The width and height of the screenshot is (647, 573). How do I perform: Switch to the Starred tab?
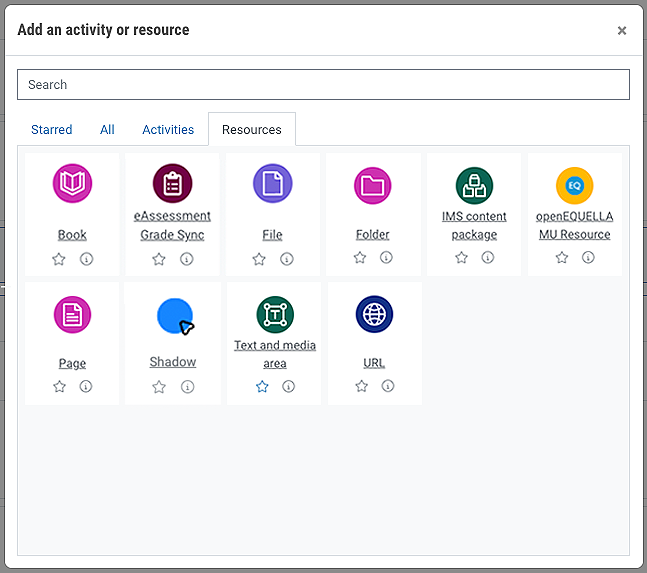tap(52, 130)
